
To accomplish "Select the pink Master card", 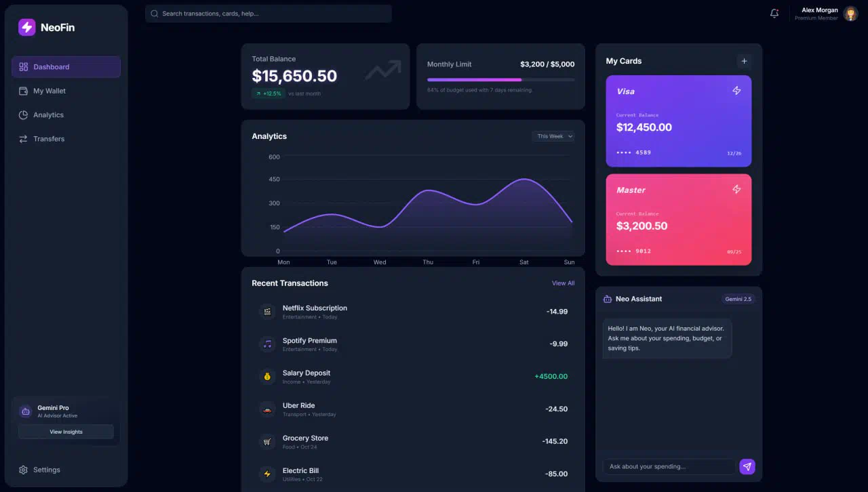I will click(x=678, y=220).
